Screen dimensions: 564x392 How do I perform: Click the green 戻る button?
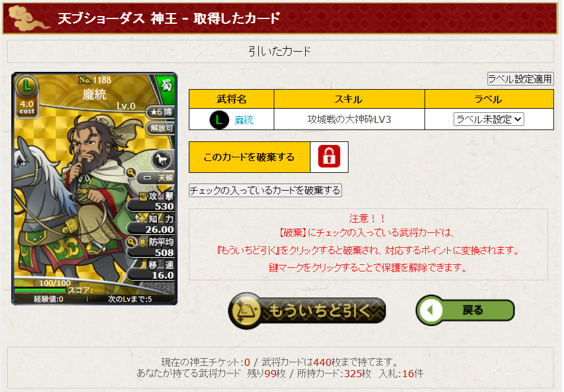pyautogui.click(x=465, y=310)
